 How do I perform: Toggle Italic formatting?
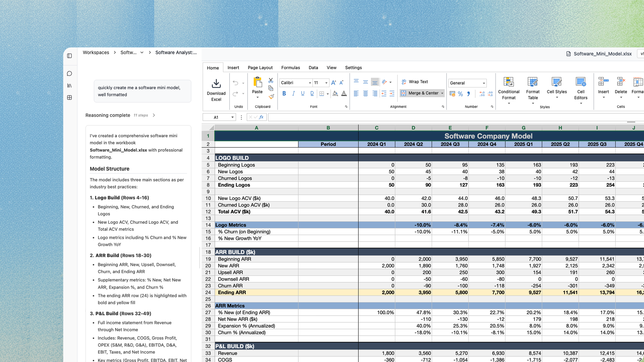(294, 94)
